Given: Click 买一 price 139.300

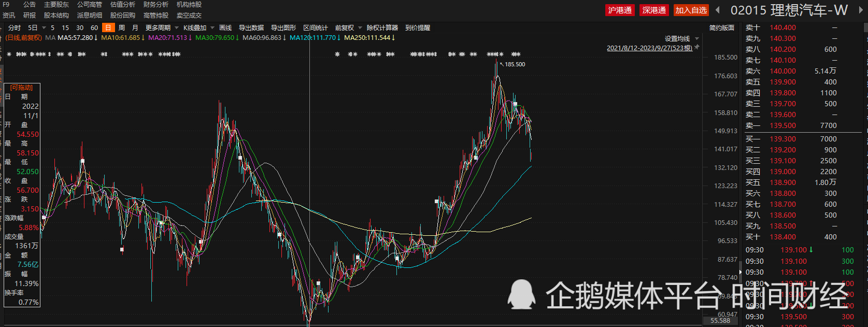Looking at the screenshot, I should 782,139.
